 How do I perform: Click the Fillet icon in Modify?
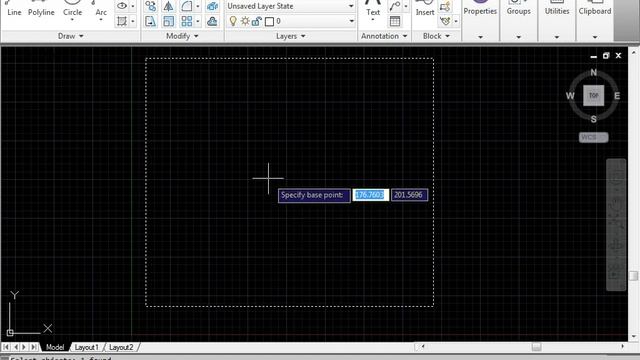pyautogui.click(x=187, y=6)
